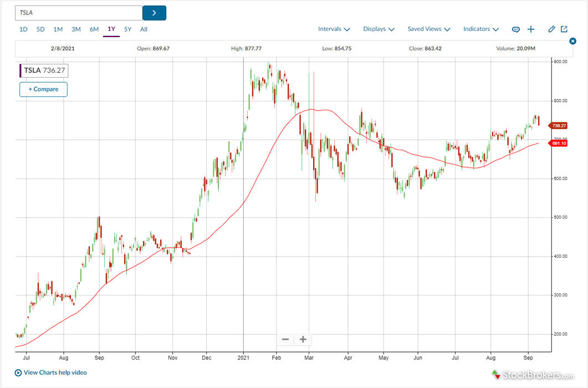The image size is (588, 388).
Task: Zoom out using the minus button
Action: click(x=285, y=339)
